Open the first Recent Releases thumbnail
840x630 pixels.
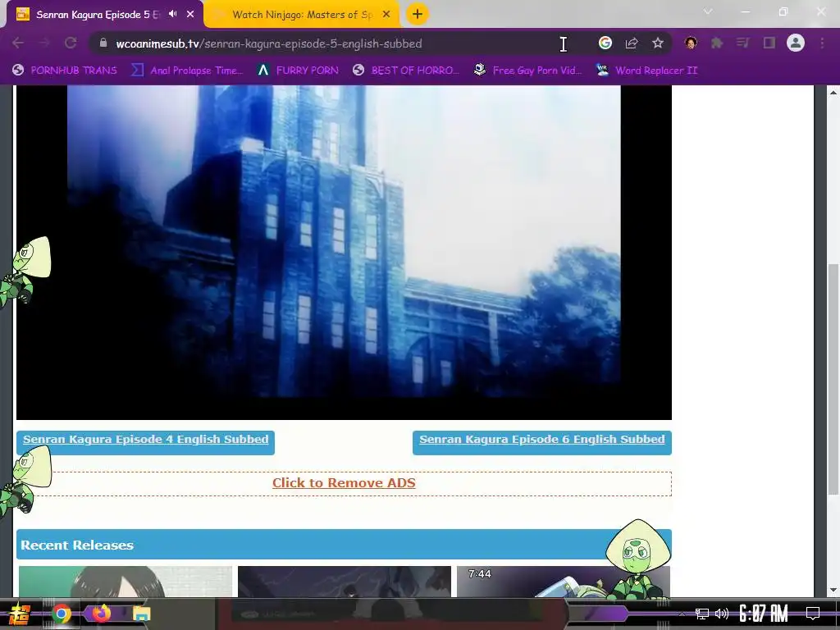pyautogui.click(x=126, y=582)
